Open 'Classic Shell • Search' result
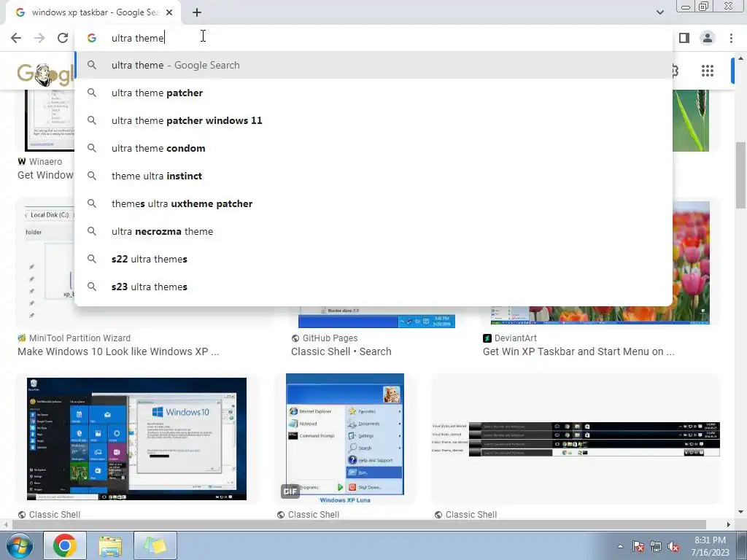 point(341,351)
